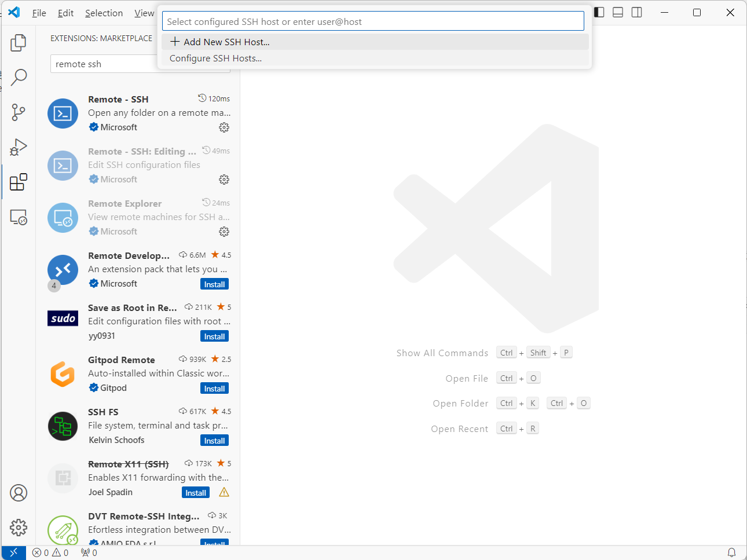
Task: Open notifications bell in status bar
Action: click(x=731, y=552)
